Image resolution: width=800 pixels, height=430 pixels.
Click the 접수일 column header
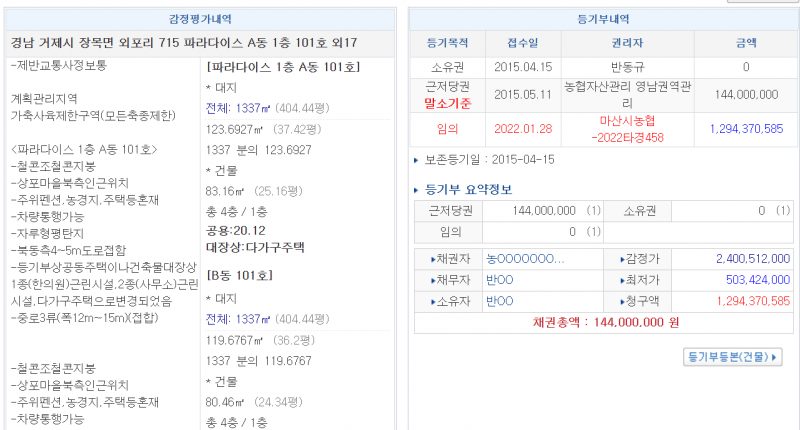(x=521, y=44)
